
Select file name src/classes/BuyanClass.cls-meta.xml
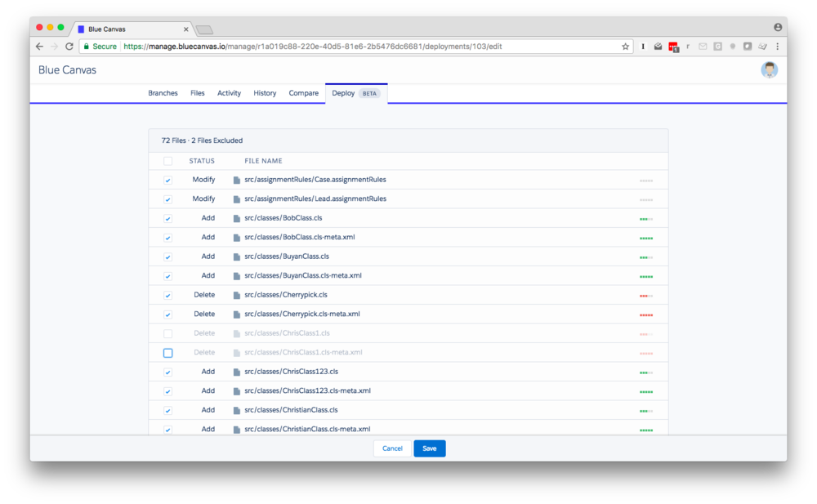point(303,276)
